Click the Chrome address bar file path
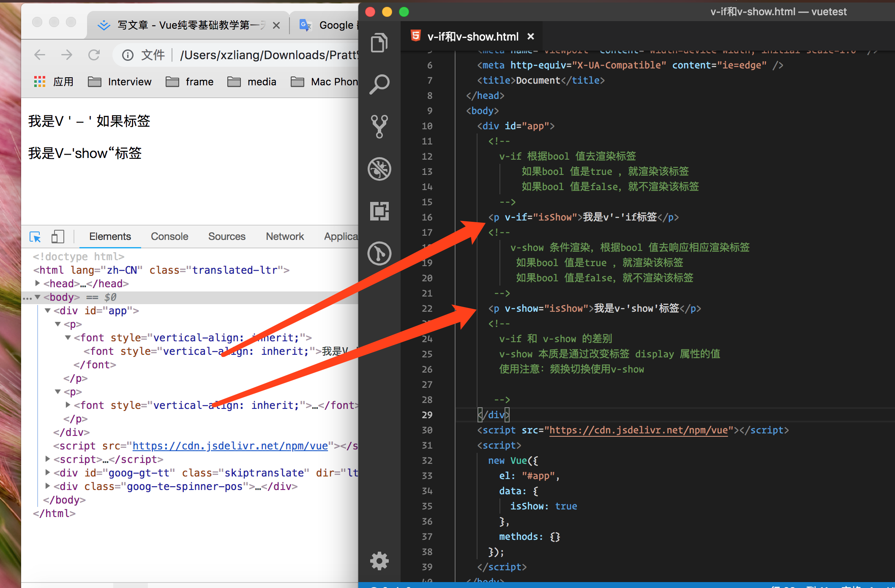The width and height of the screenshot is (895, 588). click(268, 55)
